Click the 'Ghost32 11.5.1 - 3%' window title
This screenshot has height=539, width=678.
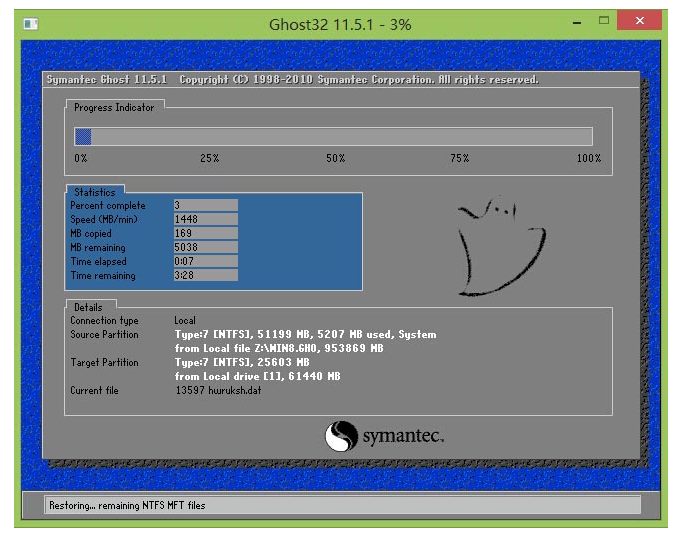coord(340,24)
